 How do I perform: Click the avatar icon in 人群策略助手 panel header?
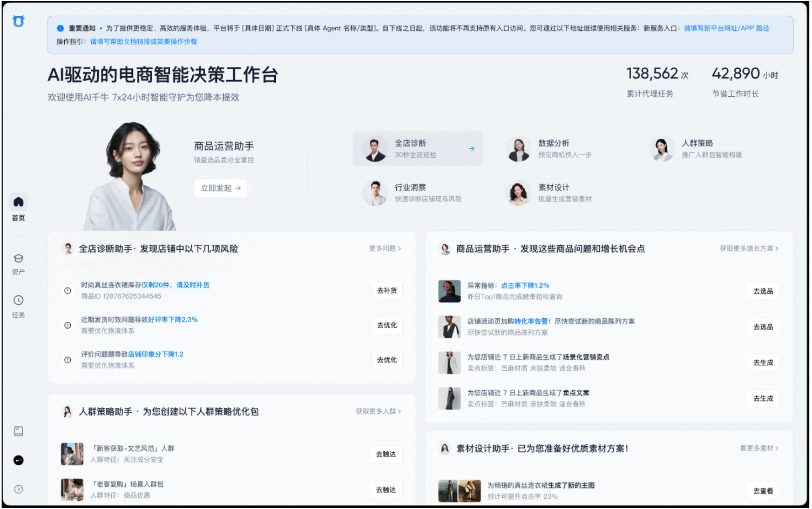click(x=67, y=412)
